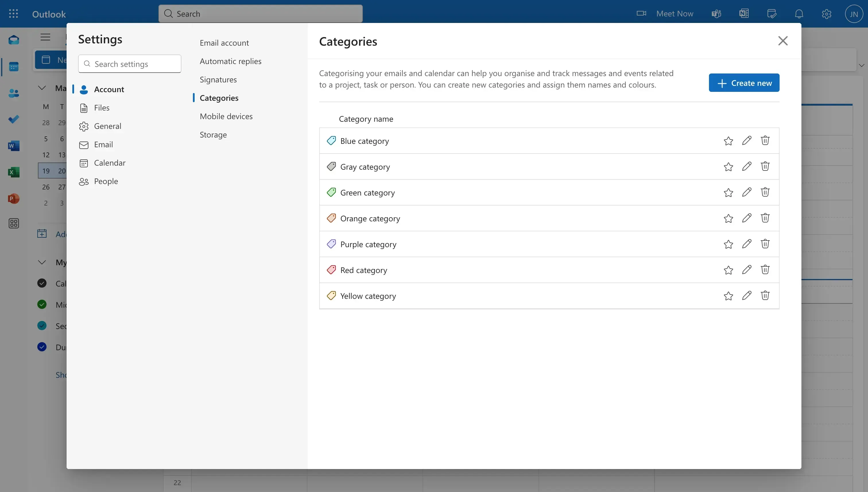
Task: Collapse the mini calendar month view
Action: tap(42, 88)
